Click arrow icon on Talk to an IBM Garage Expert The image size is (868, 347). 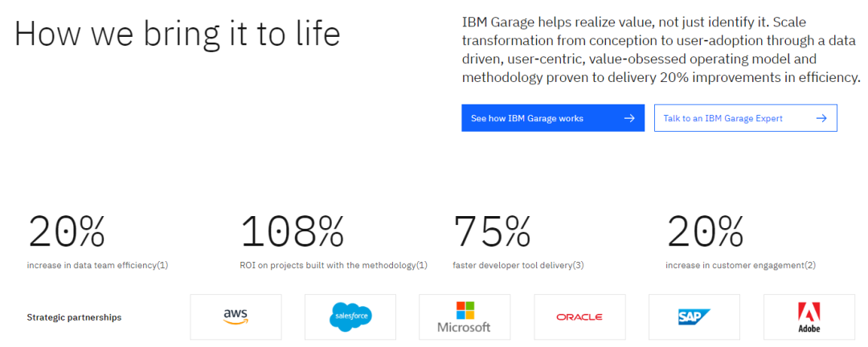click(x=821, y=118)
